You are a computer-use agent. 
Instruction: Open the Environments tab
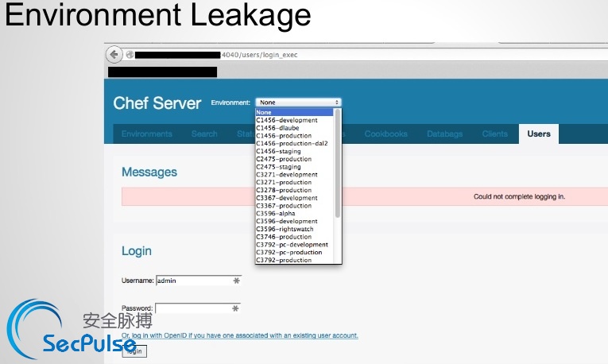(x=146, y=134)
